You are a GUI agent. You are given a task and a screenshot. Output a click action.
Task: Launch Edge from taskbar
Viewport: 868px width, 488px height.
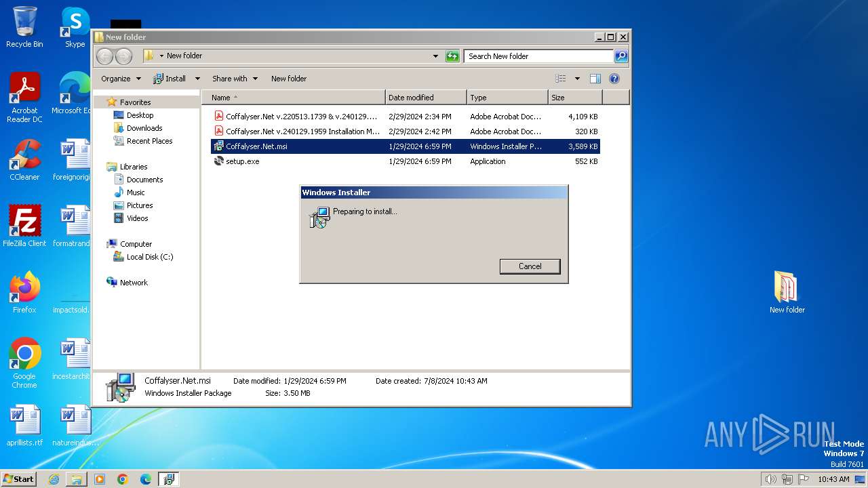(x=146, y=479)
